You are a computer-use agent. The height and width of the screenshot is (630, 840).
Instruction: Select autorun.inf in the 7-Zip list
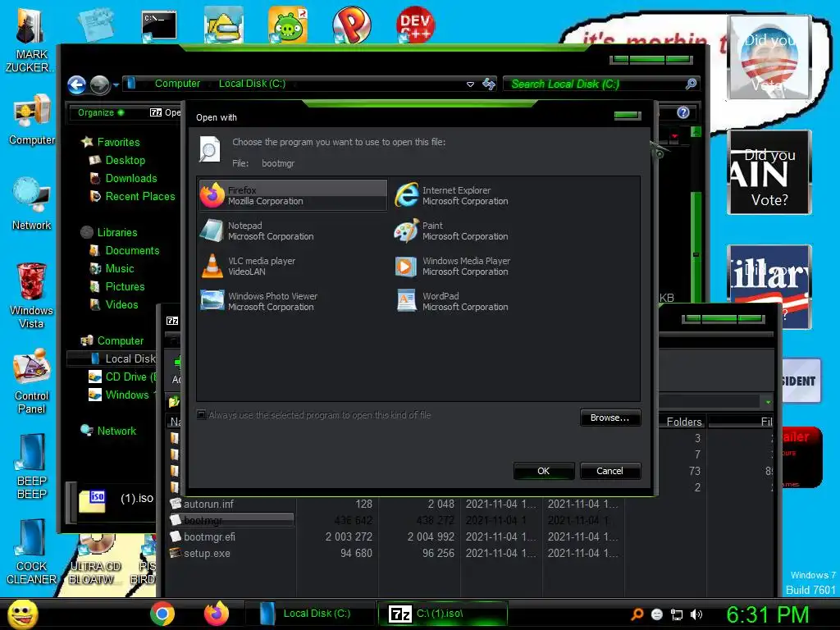point(208,504)
